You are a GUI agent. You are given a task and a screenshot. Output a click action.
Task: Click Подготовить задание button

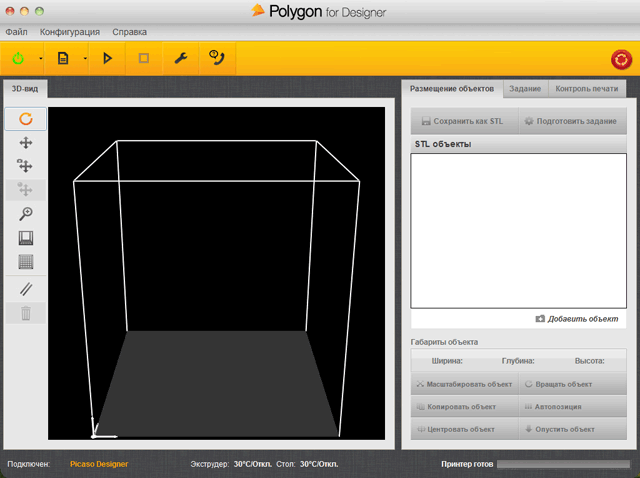click(x=573, y=121)
